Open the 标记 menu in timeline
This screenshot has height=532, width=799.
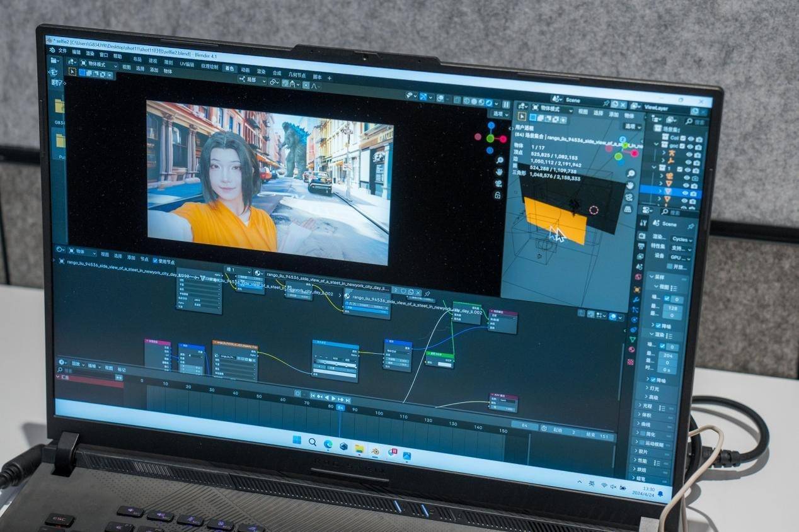pyautogui.click(x=122, y=370)
